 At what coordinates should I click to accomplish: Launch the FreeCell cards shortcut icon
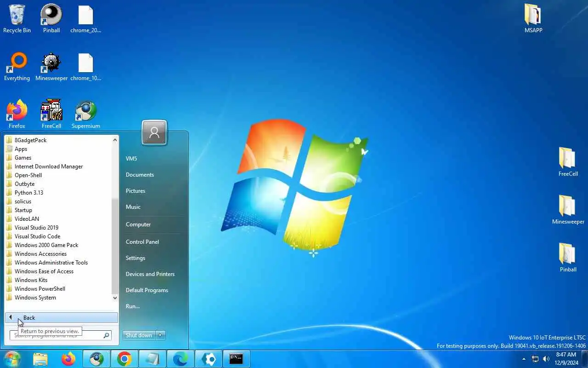(51, 114)
